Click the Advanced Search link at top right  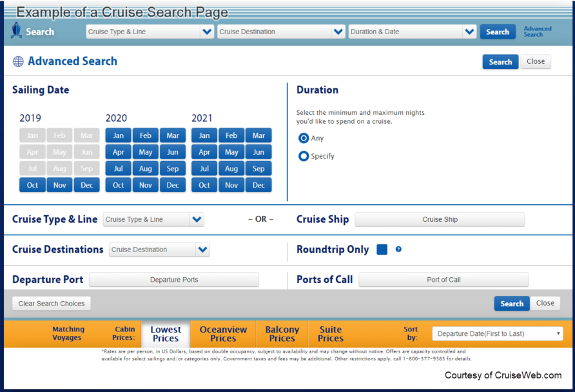[x=537, y=31]
